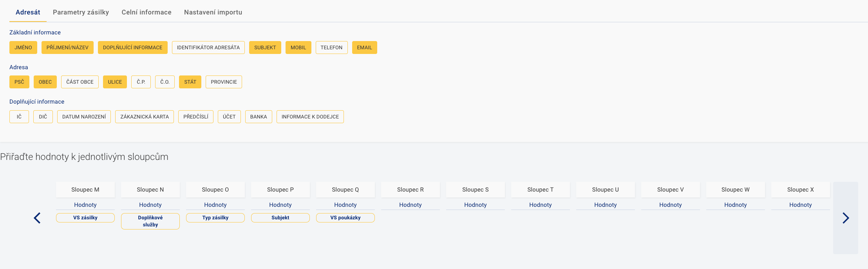Select the STÁT chip
The image size is (868, 269).
click(190, 82)
